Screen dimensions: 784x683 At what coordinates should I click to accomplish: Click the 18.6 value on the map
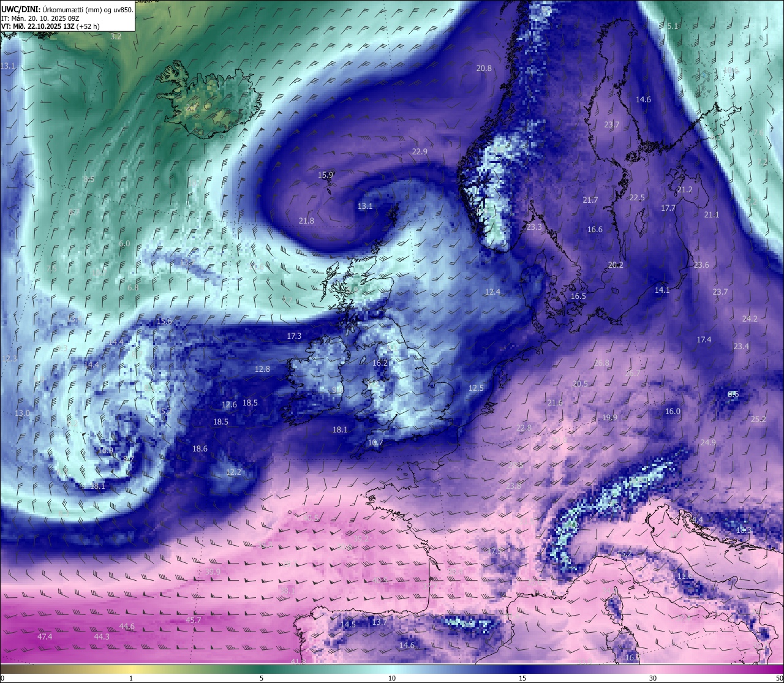coord(200,448)
